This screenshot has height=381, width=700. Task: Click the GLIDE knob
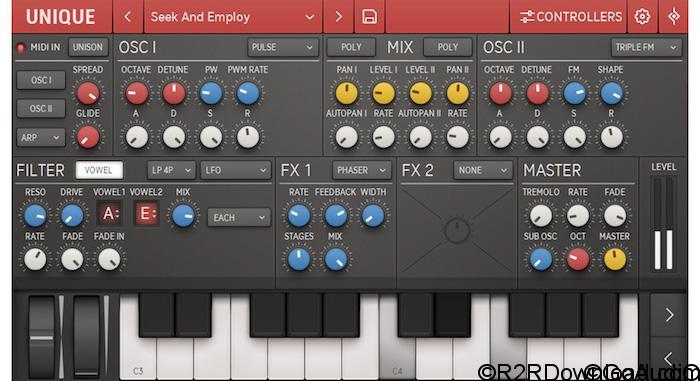click(x=88, y=137)
